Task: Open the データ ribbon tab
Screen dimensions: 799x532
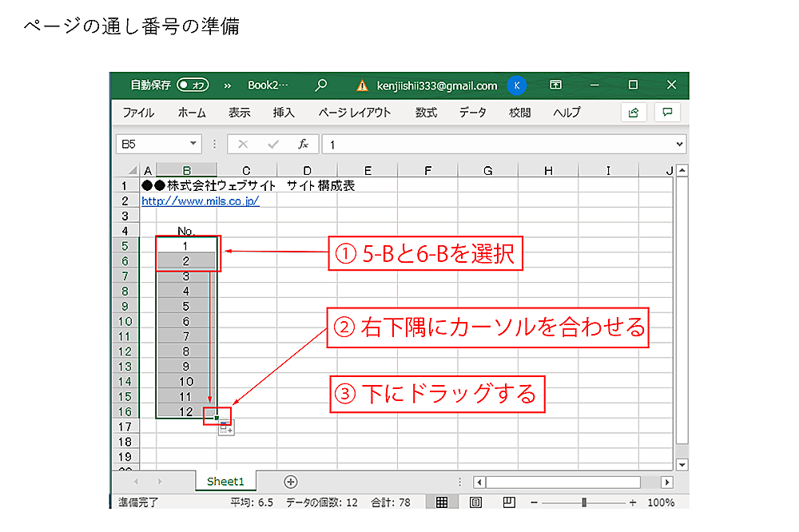Action: tap(472, 113)
